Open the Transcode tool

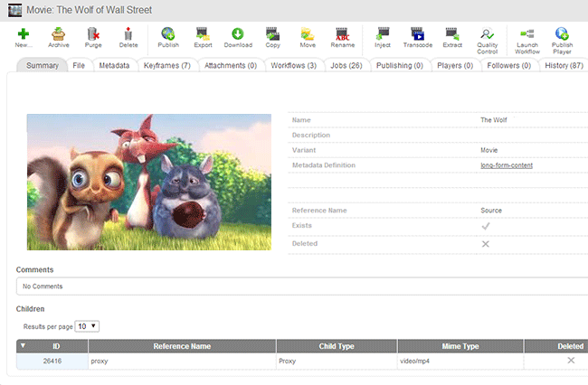(416, 36)
